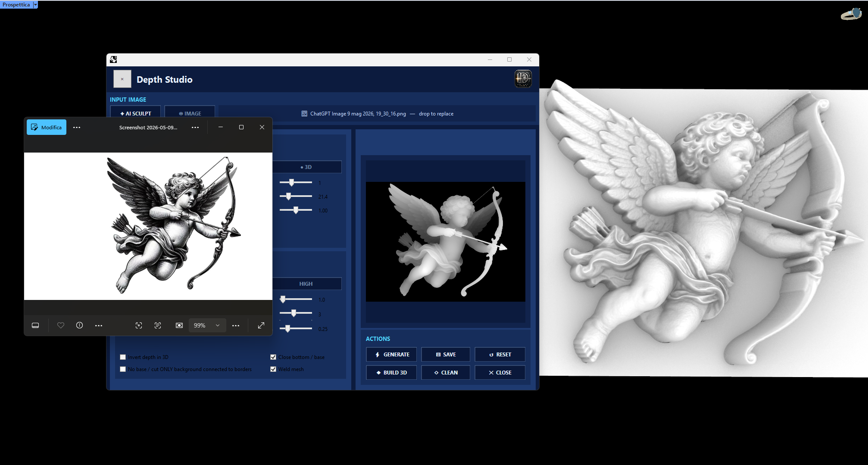
Task: Open the slideshow/fit-to-window icon
Action: click(x=179, y=325)
